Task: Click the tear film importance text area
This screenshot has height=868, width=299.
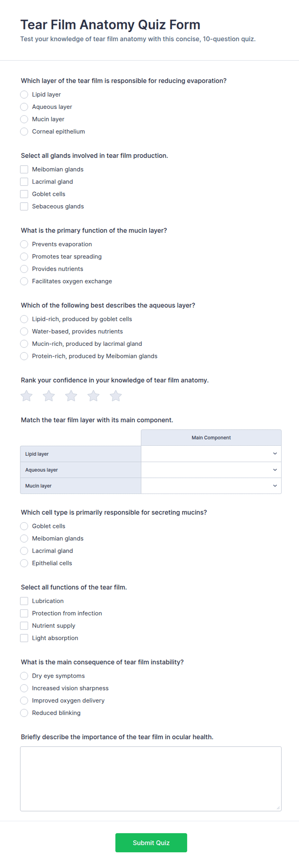Action: coord(150,778)
